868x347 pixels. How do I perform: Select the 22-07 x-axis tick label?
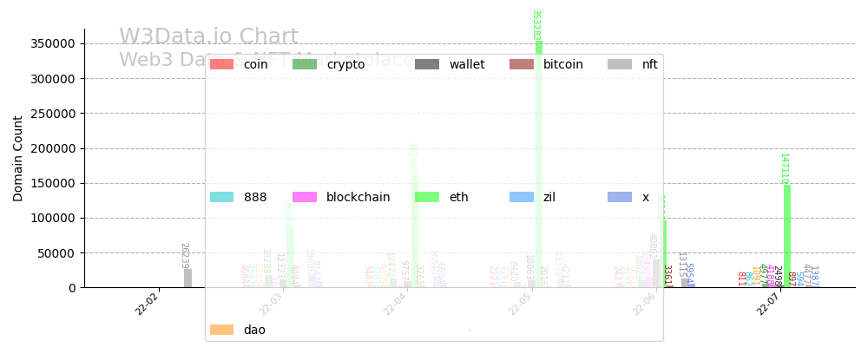coord(769,304)
